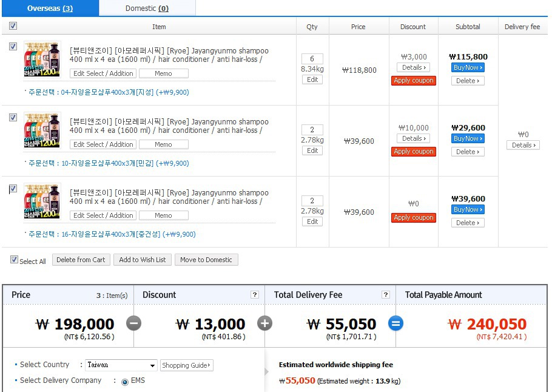Viewport: 552px width, 392px height.
Task: Open Memo for the 16-자양윤모샴푸 item
Action: pyautogui.click(x=164, y=215)
